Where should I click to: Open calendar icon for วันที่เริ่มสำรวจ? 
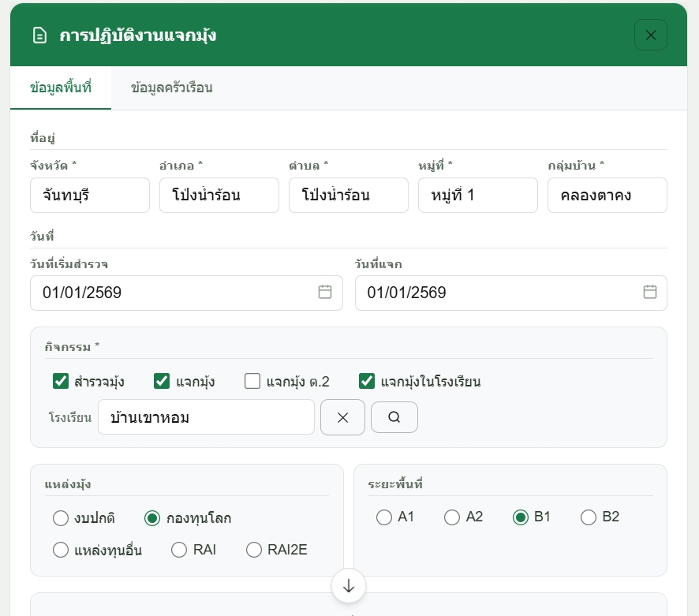point(325,292)
